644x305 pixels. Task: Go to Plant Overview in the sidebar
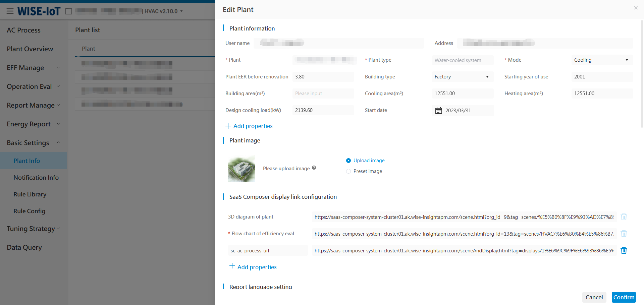click(x=30, y=49)
